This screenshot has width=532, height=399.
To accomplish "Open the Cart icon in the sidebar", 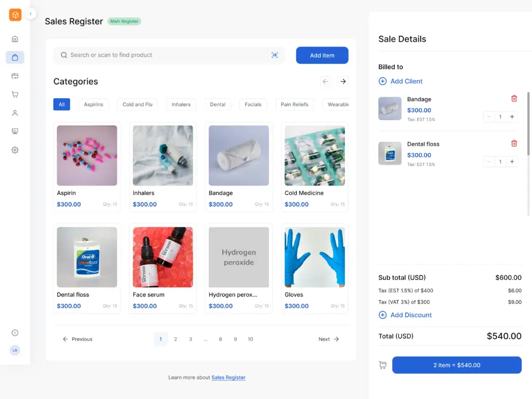I will (x=15, y=95).
